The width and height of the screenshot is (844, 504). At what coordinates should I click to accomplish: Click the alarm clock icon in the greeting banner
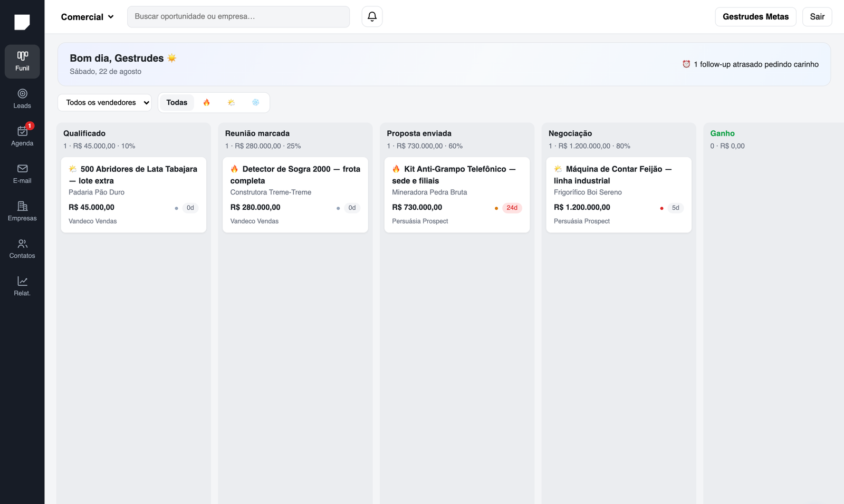[x=686, y=64]
